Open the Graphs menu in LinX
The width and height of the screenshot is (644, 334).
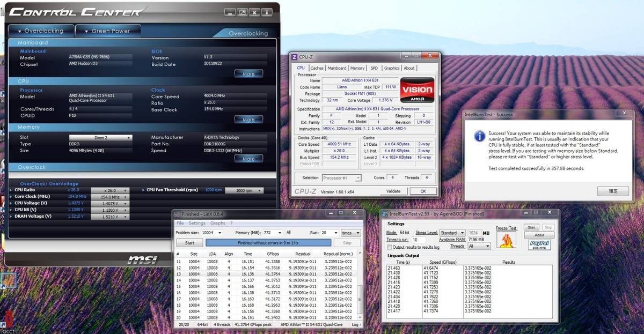coord(218,223)
